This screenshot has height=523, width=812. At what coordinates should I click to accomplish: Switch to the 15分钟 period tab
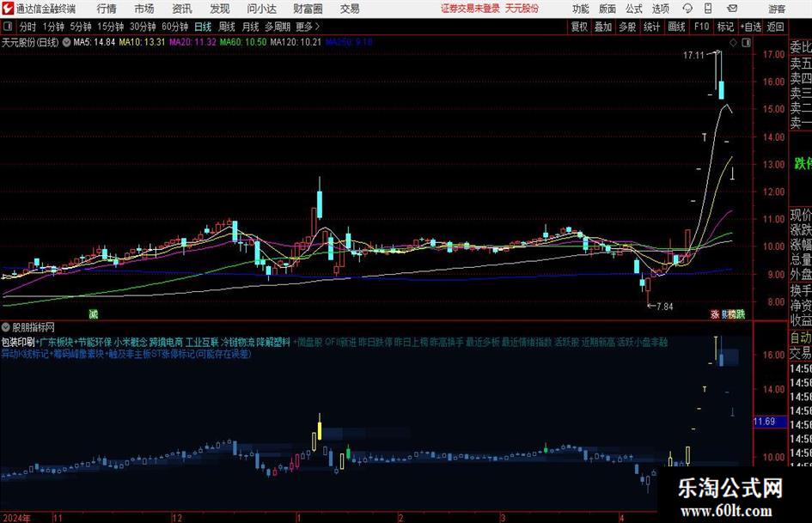tap(111, 27)
